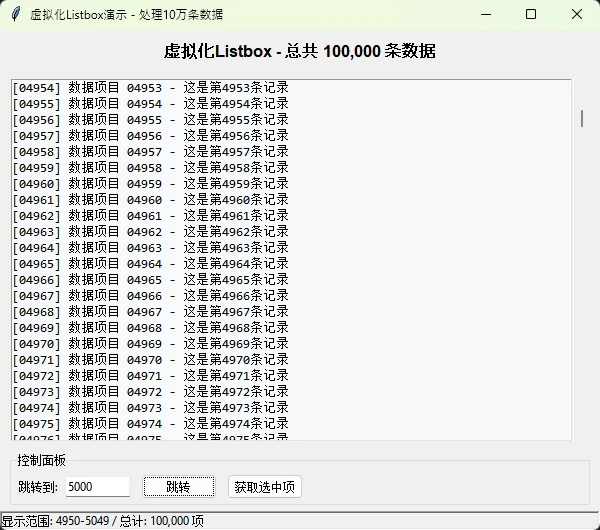Select list row [04975]
Image resolution: width=600 pixels, height=530 pixels.
point(150,424)
